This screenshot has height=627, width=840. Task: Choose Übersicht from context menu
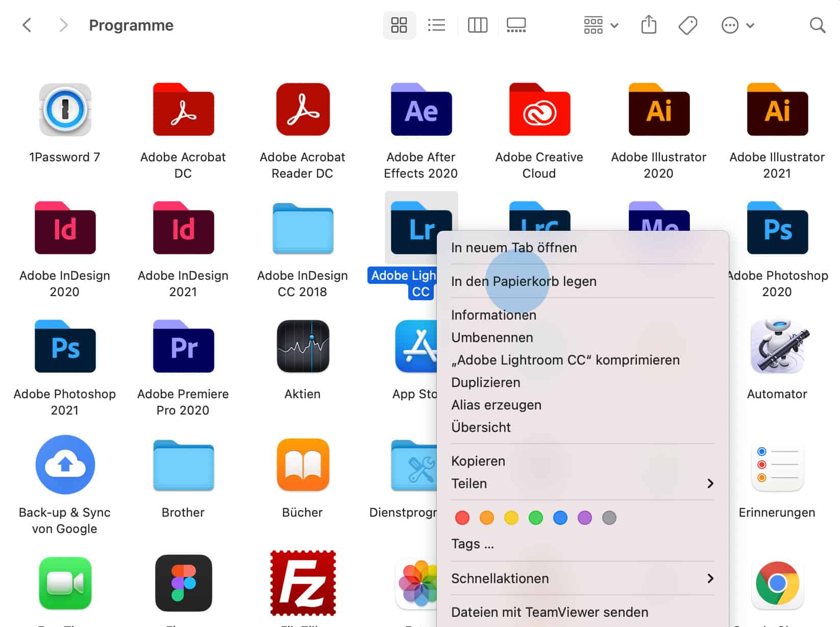[583, 427]
